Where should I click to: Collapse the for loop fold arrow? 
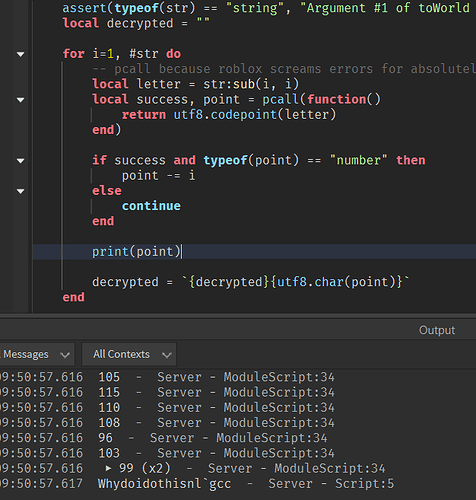click(21, 54)
